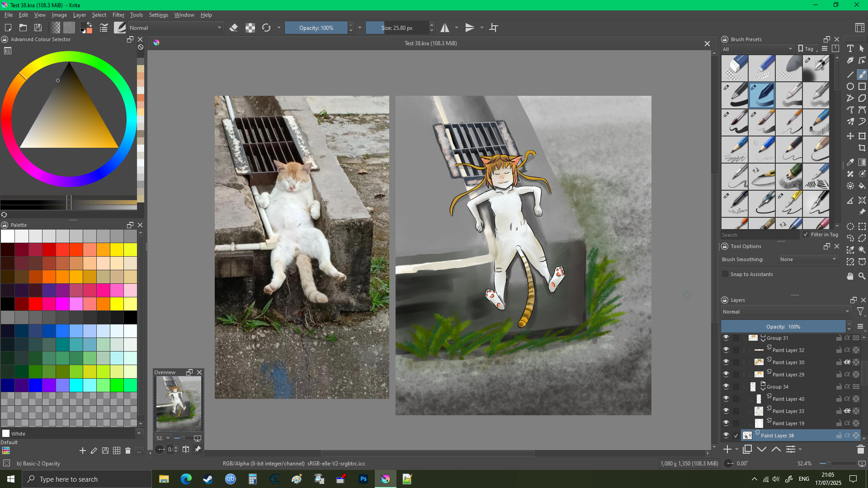Viewport: 868px width, 488px height.
Task: Open Photoshop from the Windows taskbar
Action: pyautogui.click(x=363, y=479)
